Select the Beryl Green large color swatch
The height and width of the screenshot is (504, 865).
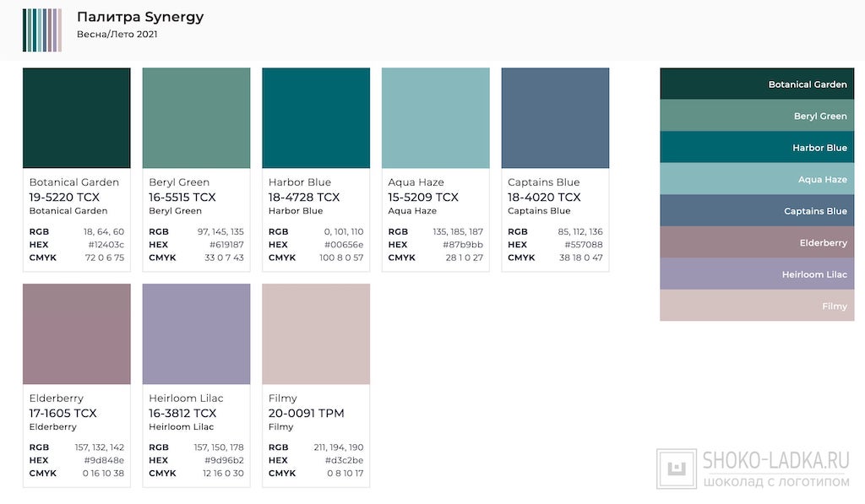point(196,118)
